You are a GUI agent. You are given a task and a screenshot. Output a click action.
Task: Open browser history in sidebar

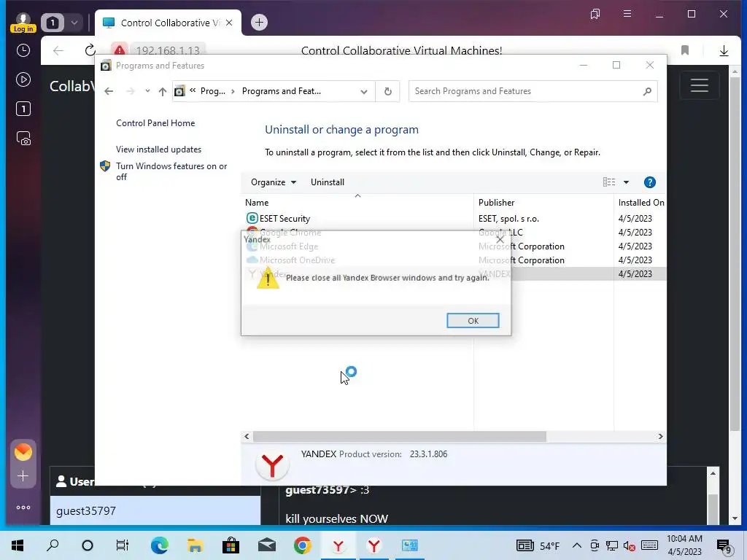click(x=23, y=50)
